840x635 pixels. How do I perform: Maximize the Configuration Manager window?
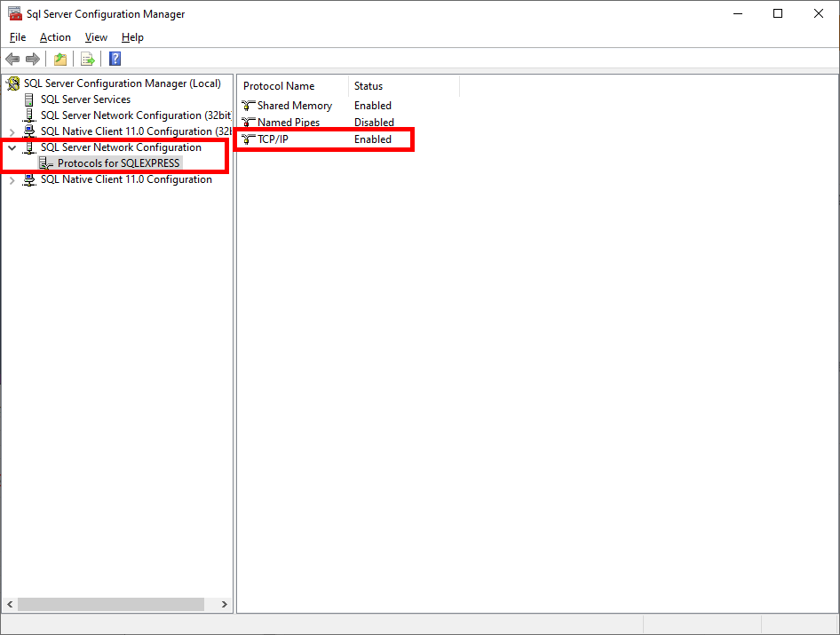(x=778, y=14)
